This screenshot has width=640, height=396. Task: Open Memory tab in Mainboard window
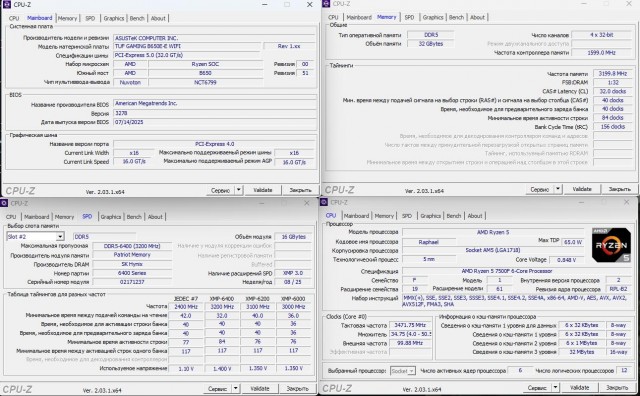click(67, 18)
